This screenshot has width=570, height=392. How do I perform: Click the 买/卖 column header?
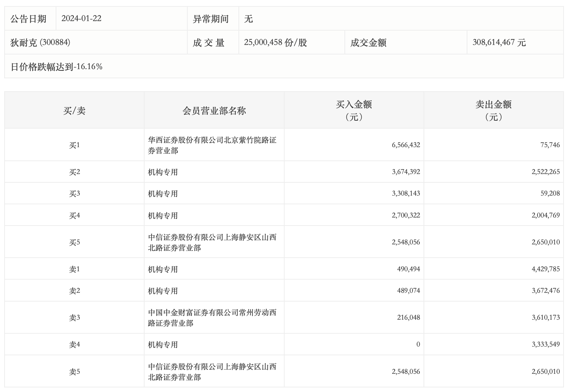pyautogui.click(x=74, y=110)
